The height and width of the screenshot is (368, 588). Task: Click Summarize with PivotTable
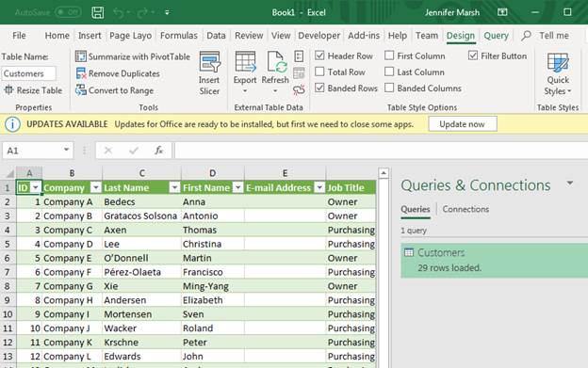(x=133, y=56)
